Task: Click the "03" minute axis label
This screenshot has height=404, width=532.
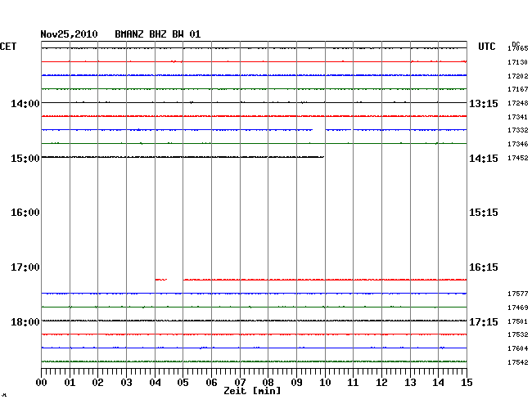Action: point(127,383)
